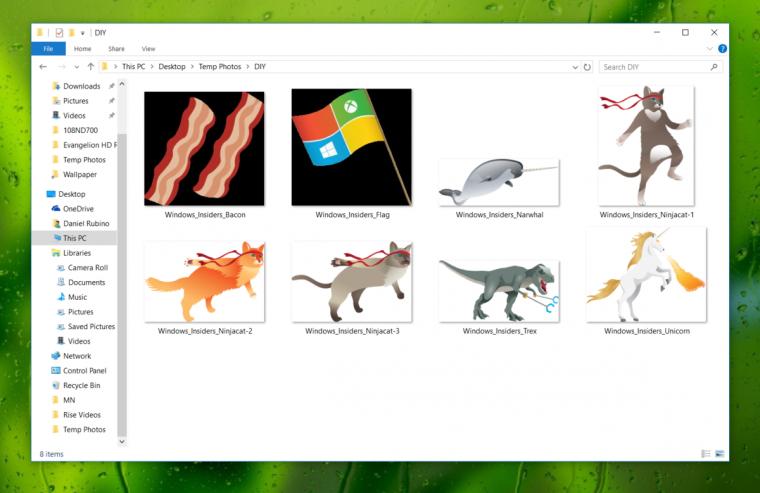Click the Control Panel icon
This screenshot has height=493, width=760.
click(56, 371)
